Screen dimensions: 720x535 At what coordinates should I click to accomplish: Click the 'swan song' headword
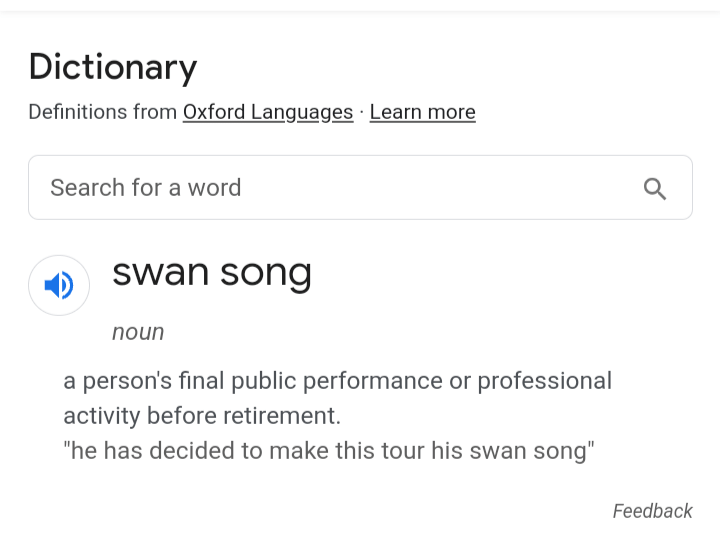point(212,273)
